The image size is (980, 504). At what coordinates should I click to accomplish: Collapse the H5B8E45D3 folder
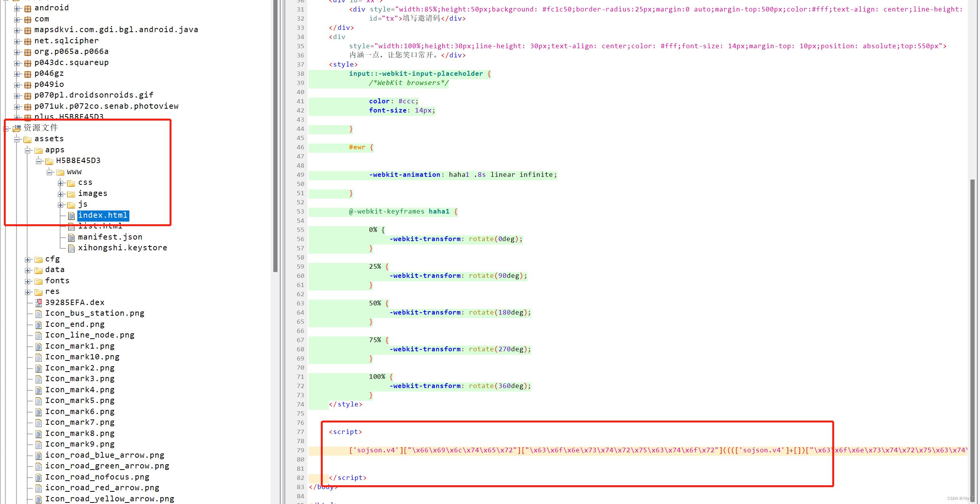(39, 161)
